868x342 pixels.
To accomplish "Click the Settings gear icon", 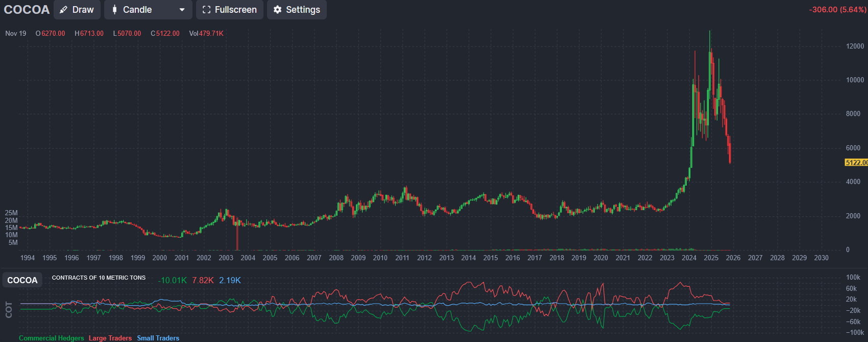I will tap(277, 10).
